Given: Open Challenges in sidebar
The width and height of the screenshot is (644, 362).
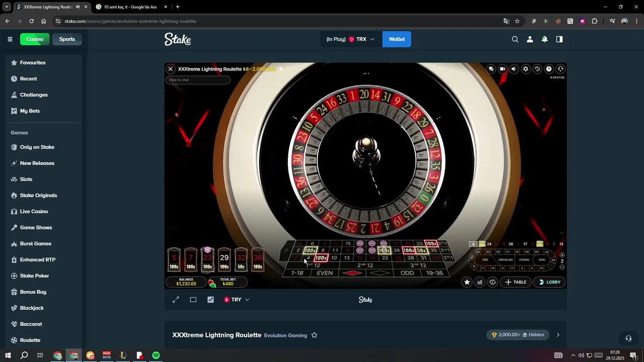Looking at the screenshot, I should click(x=44, y=95).
